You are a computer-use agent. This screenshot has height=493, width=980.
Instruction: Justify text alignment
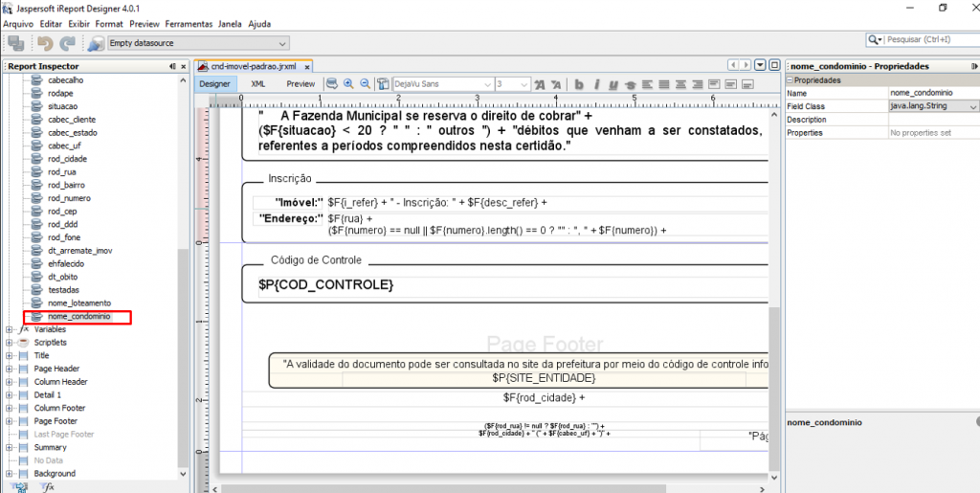tap(664, 84)
